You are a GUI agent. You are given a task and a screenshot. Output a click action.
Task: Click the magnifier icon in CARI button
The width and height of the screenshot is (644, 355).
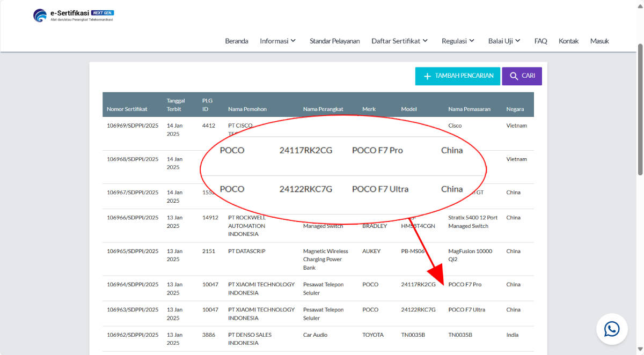[514, 76]
